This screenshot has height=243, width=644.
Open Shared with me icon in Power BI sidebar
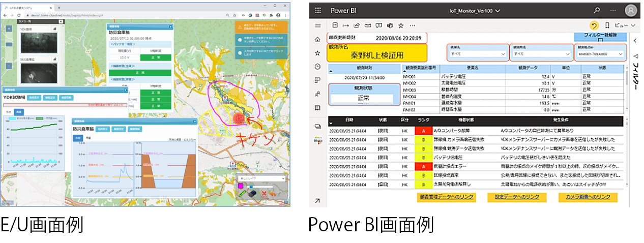tap(318, 94)
